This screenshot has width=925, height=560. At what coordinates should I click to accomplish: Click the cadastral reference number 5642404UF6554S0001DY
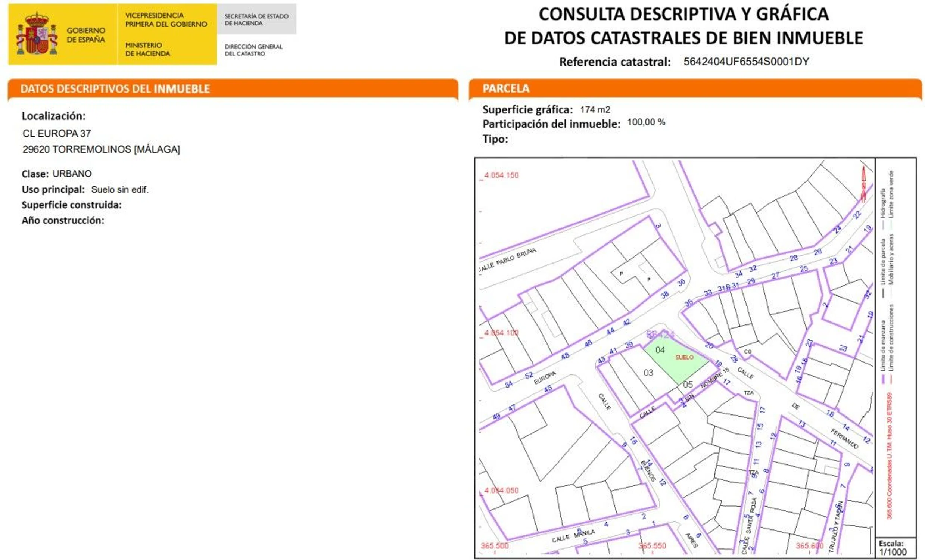coord(746,62)
